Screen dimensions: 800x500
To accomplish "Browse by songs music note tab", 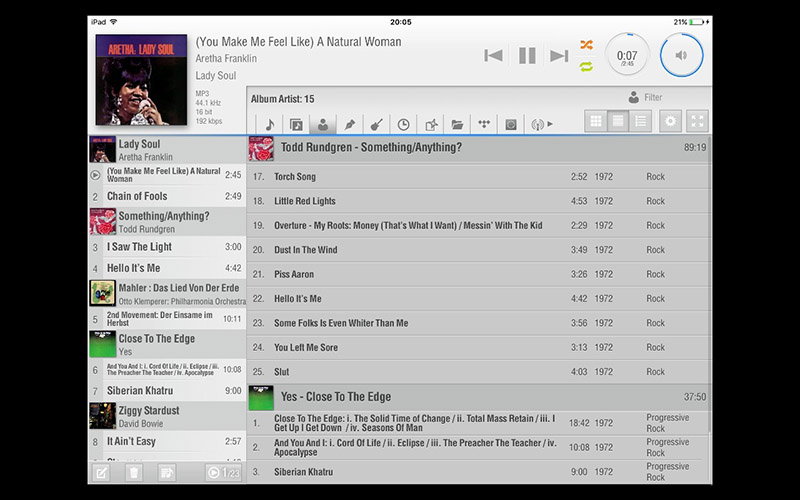I will coord(269,124).
